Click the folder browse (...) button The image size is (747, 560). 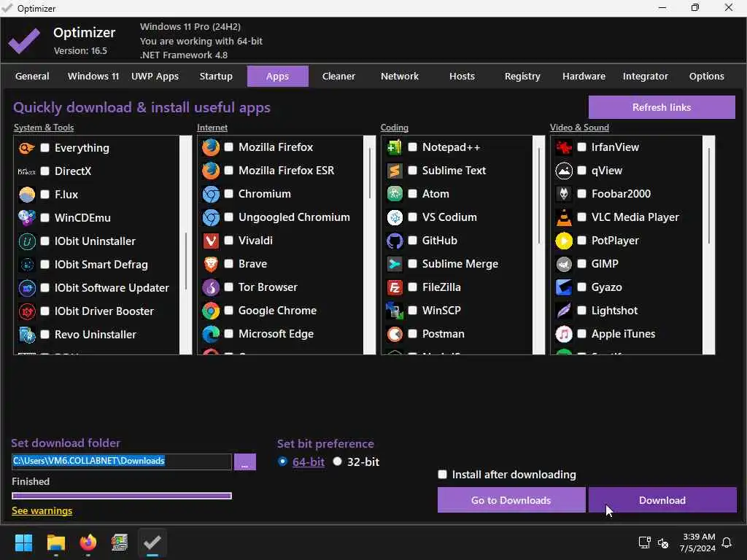pos(245,462)
